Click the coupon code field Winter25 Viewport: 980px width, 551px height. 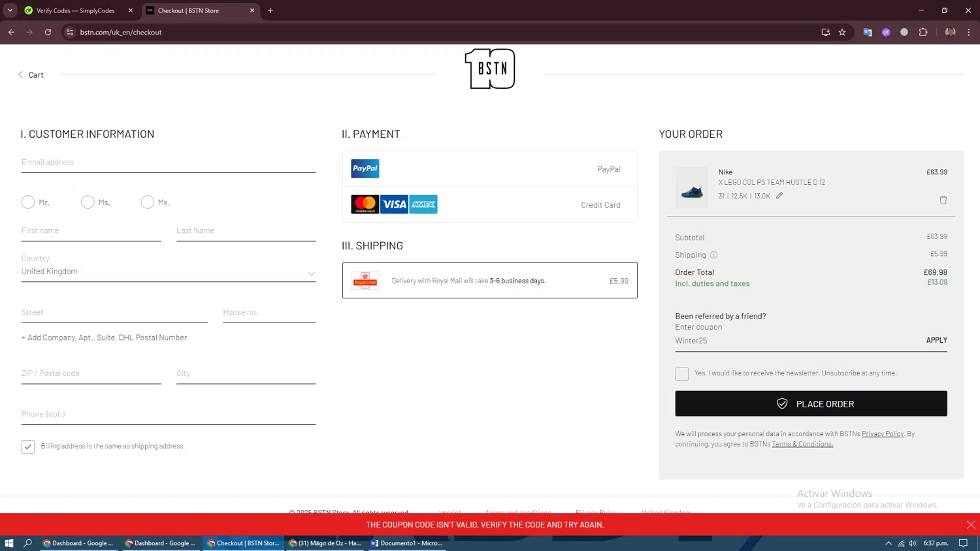click(x=797, y=341)
